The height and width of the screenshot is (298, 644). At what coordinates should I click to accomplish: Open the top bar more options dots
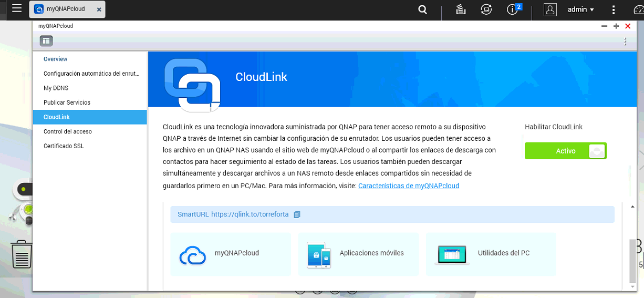click(614, 9)
